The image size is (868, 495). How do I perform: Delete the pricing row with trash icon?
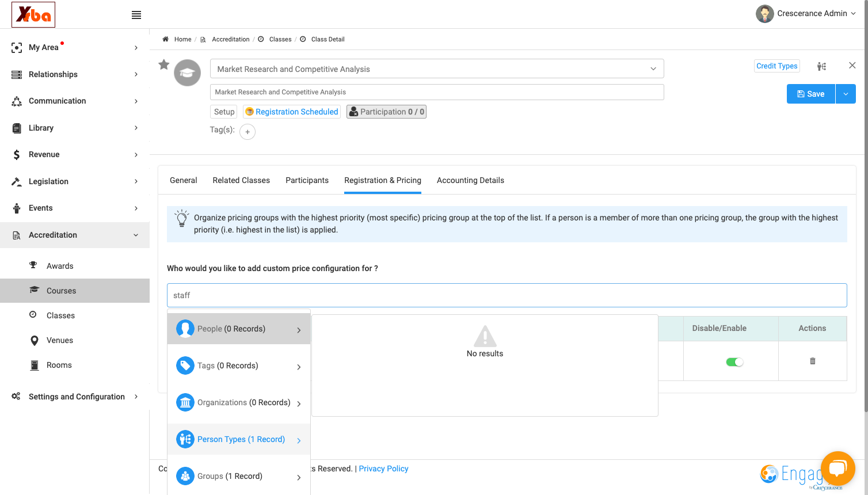(x=813, y=361)
